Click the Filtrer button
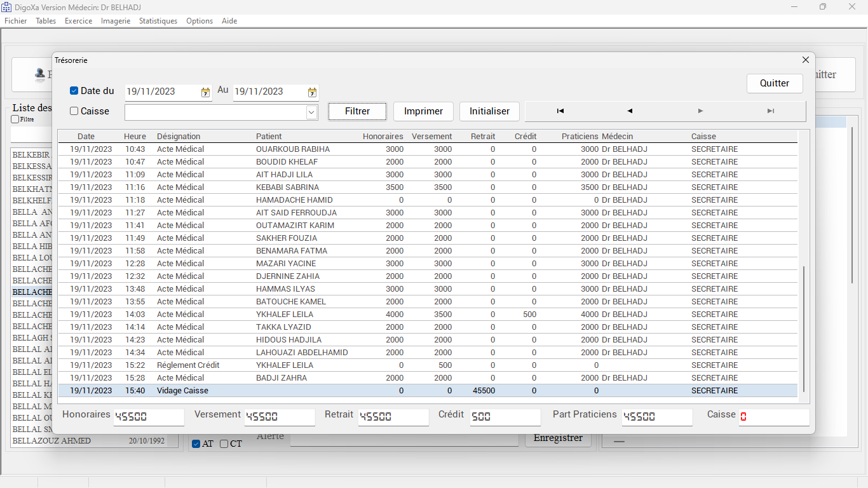 coord(357,111)
